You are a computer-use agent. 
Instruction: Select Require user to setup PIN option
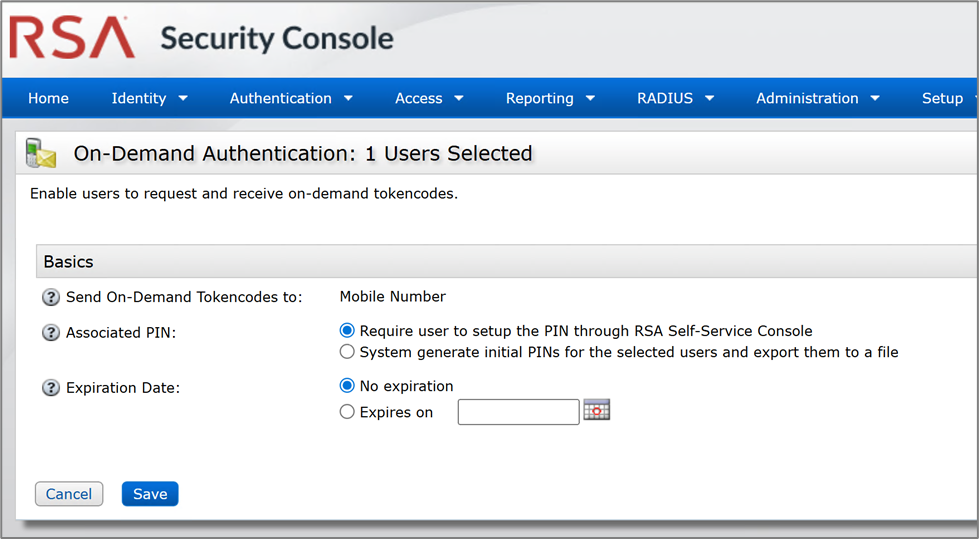tap(347, 331)
